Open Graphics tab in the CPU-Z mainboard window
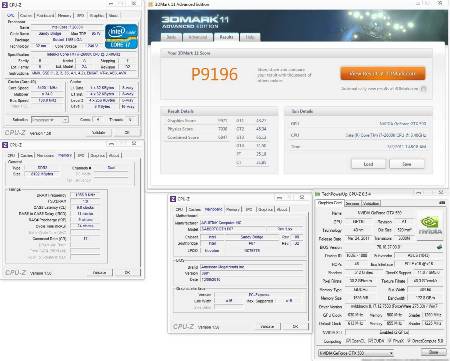This screenshot has height=361, width=450. pyautogui.click(x=265, y=209)
